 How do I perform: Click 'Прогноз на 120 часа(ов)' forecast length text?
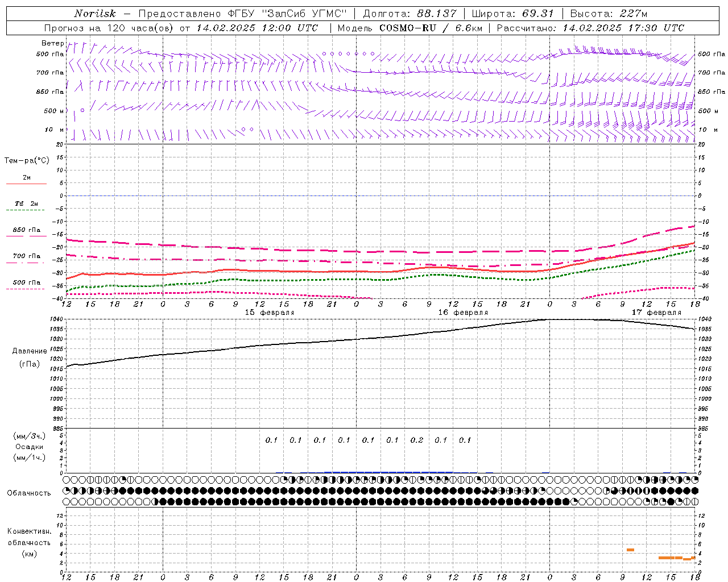click(109, 28)
